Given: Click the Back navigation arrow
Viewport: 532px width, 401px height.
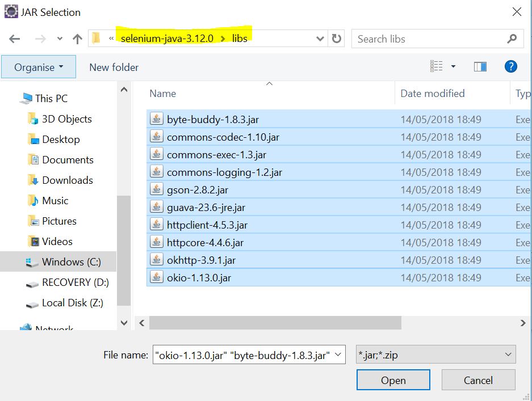Looking at the screenshot, I should coord(15,39).
